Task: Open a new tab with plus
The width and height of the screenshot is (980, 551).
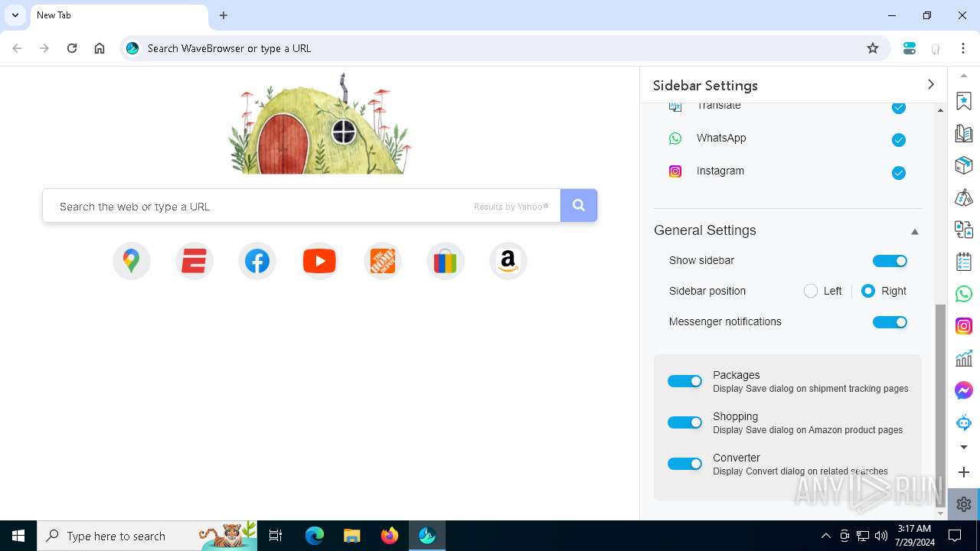Action: pos(224,15)
